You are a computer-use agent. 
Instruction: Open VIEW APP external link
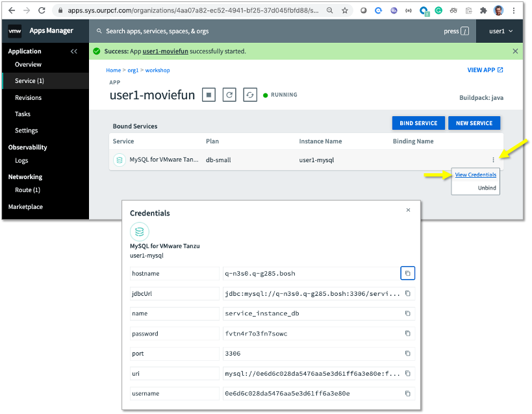[485, 70]
